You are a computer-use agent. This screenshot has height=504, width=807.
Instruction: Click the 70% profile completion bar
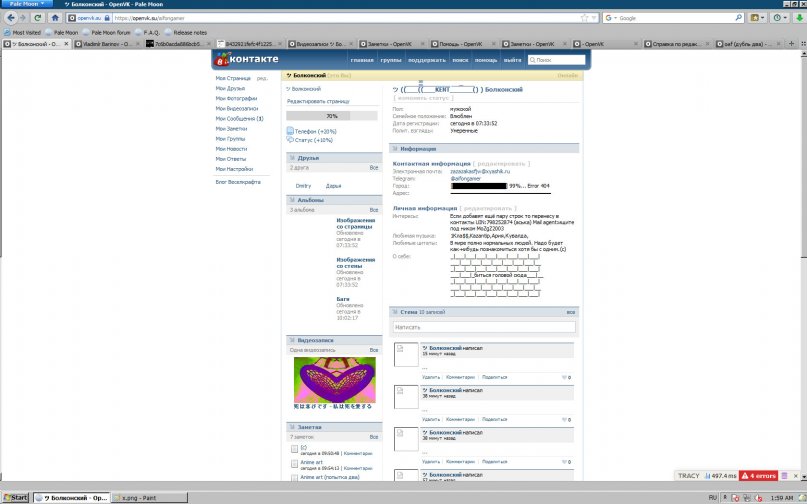click(332, 116)
